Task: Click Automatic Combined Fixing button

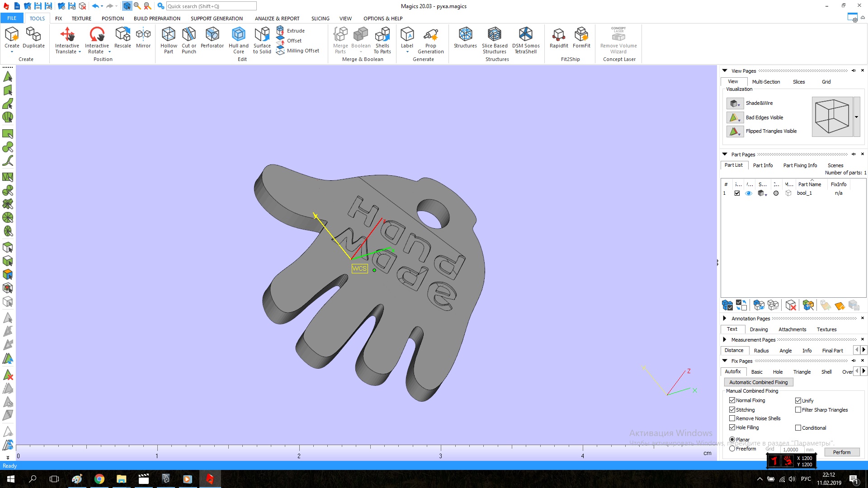Action: 759,382
